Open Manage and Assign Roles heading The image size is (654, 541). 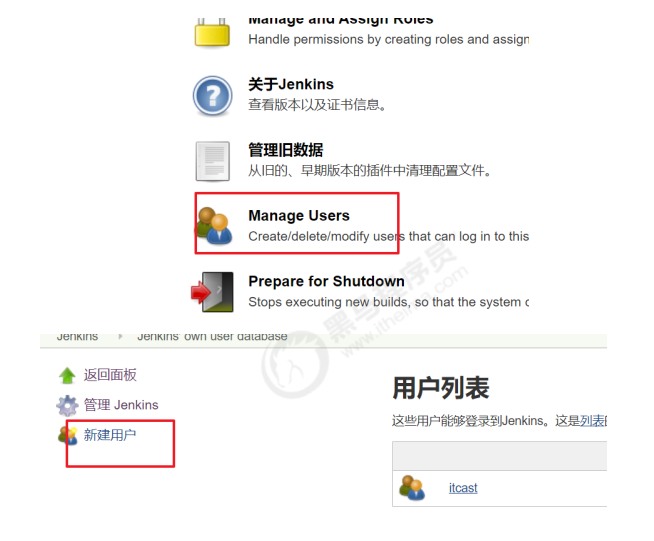coord(341,20)
